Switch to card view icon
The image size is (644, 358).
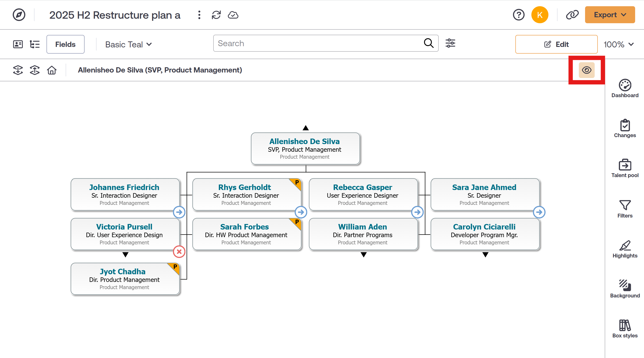coord(18,44)
